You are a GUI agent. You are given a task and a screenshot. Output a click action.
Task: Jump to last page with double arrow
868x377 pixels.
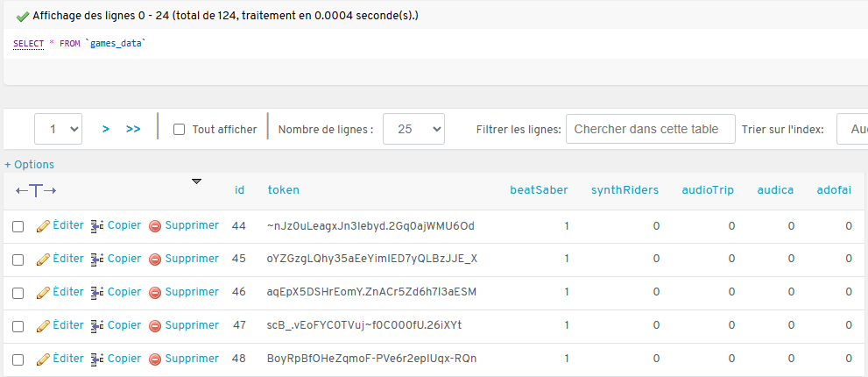click(133, 129)
